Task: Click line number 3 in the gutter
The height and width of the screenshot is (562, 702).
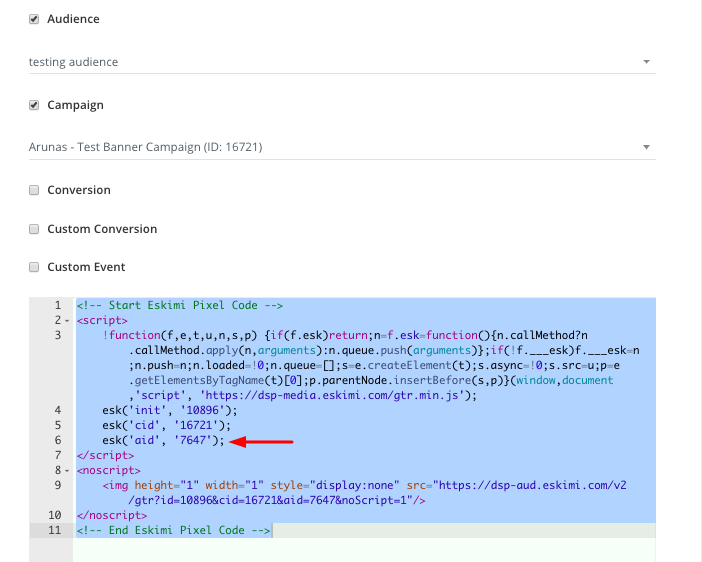Action: click(58, 335)
